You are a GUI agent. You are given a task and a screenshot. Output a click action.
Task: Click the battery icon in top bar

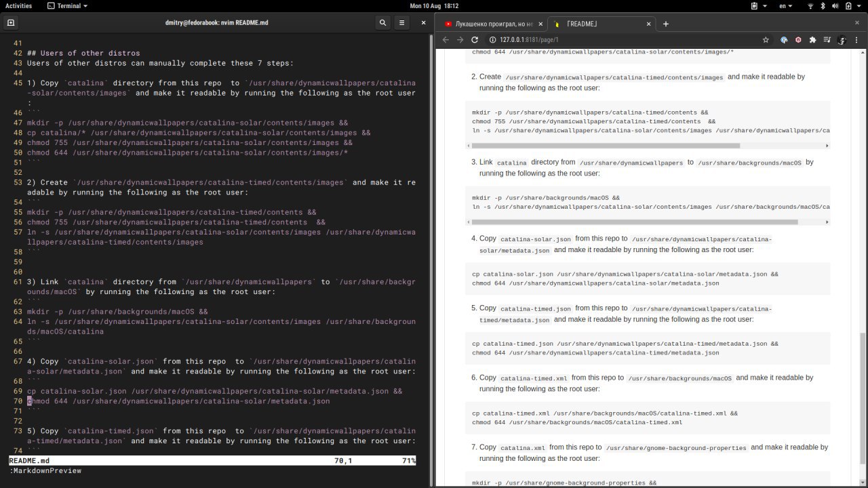848,5
